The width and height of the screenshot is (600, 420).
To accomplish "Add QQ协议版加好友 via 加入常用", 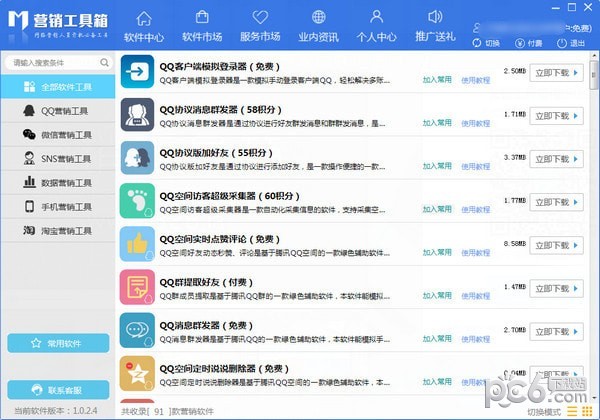I will pos(437,166).
